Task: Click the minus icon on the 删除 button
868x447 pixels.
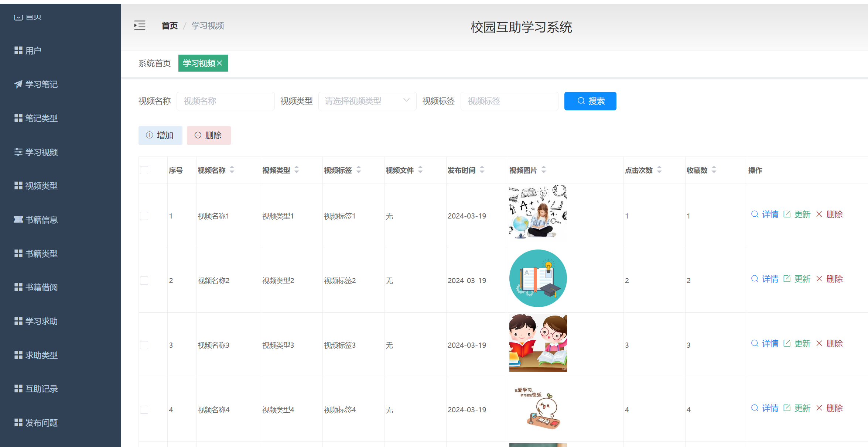Action: tap(198, 135)
